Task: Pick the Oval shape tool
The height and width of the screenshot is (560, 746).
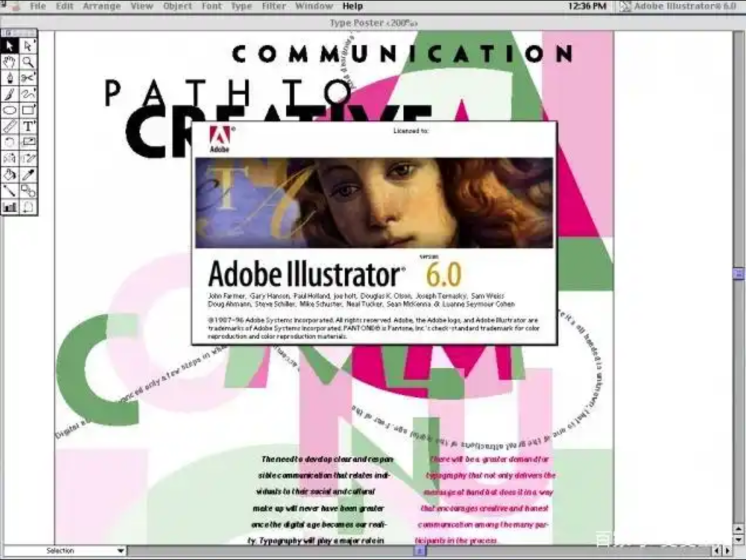Action: click(x=9, y=110)
